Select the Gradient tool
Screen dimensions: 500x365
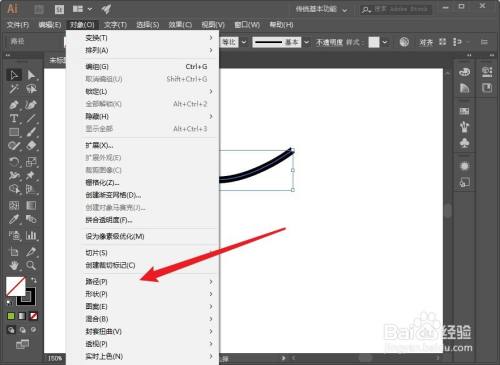pos(31,205)
